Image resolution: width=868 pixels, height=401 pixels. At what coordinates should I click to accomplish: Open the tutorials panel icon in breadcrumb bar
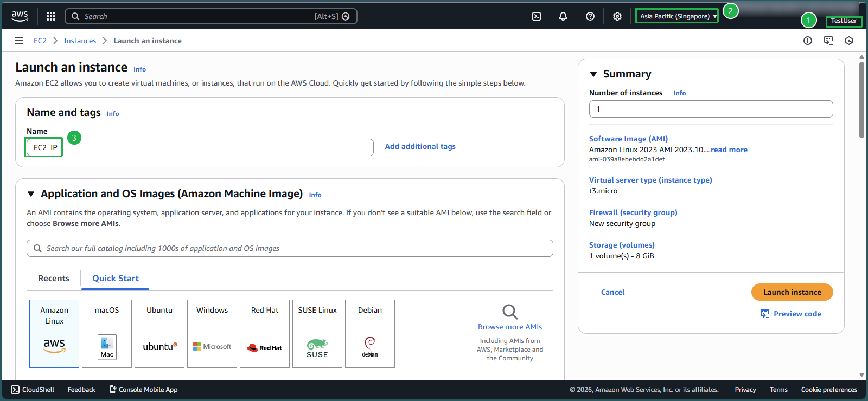828,41
